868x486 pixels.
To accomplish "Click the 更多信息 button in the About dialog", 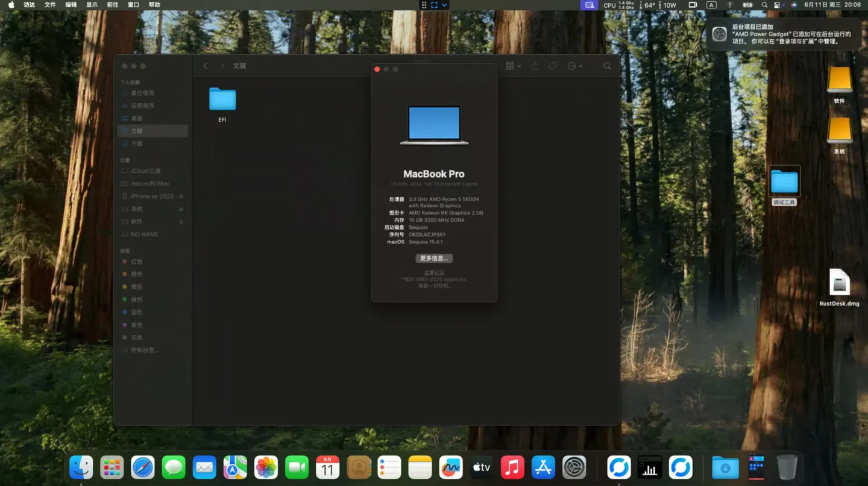I will (x=433, y=258).
